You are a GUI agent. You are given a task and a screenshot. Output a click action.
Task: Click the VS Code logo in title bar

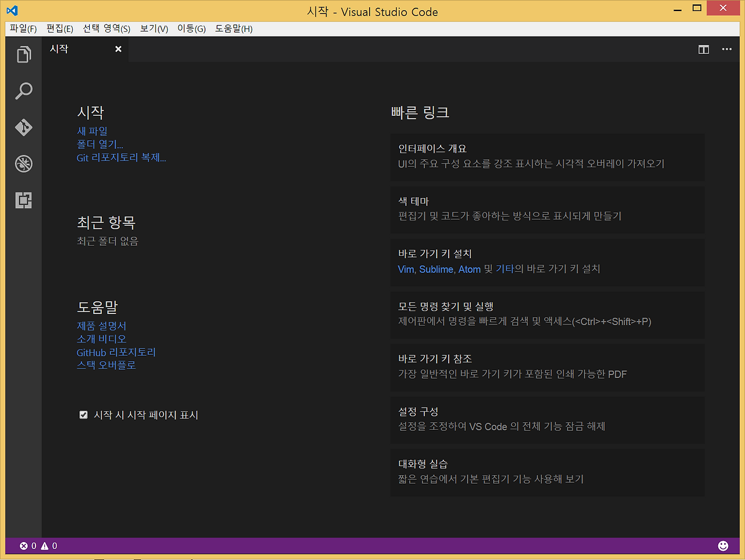[12, 10]
